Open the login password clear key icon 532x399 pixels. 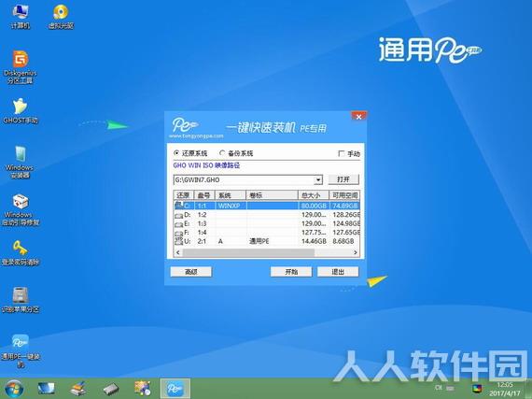[21, 253]
